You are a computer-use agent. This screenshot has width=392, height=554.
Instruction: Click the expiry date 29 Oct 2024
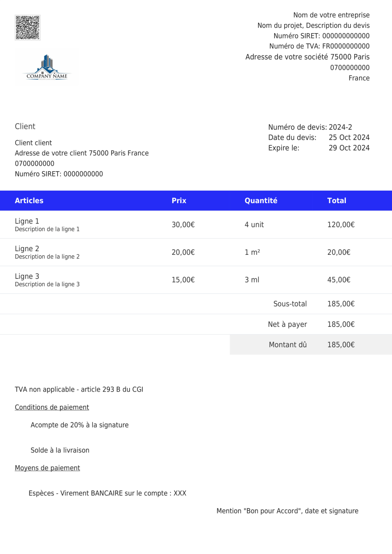tap(349, 148)
